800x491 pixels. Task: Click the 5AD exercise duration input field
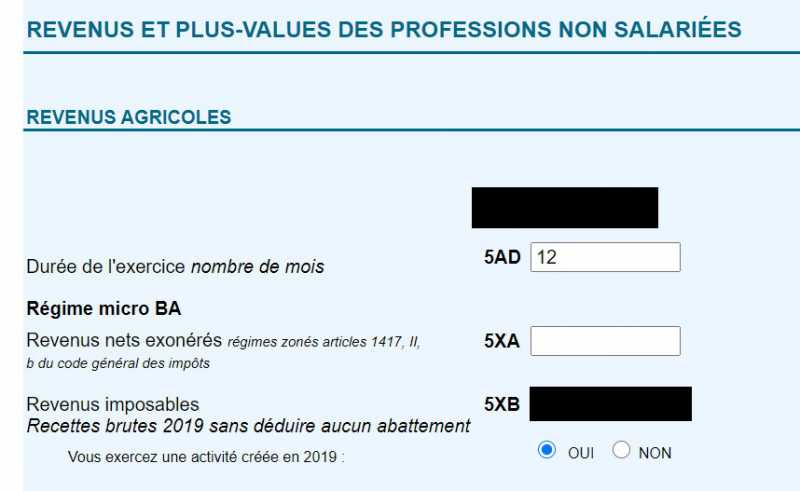coord(605,257)
